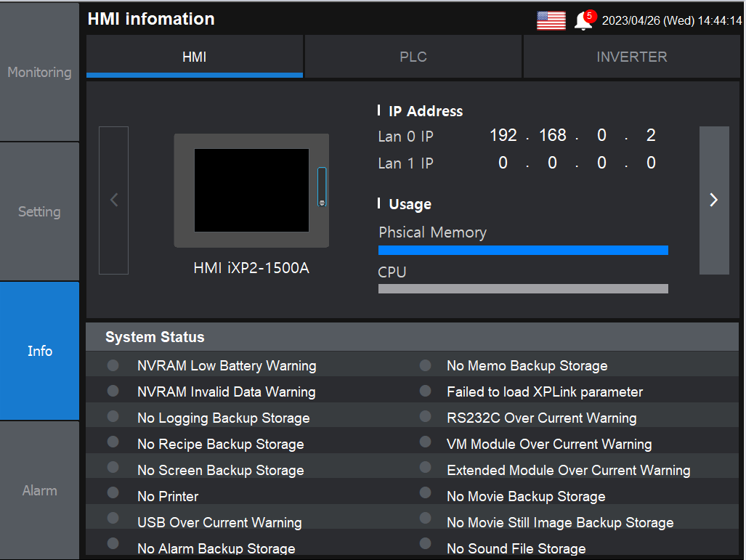Switch to the HMI tab
Image resolution: width=746 pixels, height=560 pixels.
pyautogui.click(x=195, y=57)
